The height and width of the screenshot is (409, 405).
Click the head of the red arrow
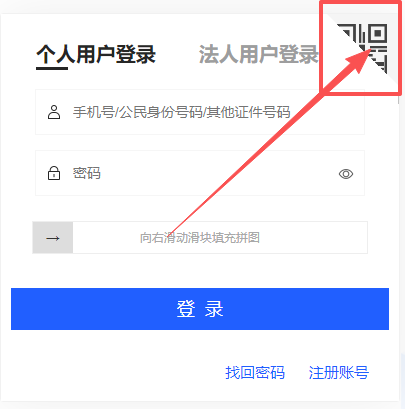pos(358,61)
